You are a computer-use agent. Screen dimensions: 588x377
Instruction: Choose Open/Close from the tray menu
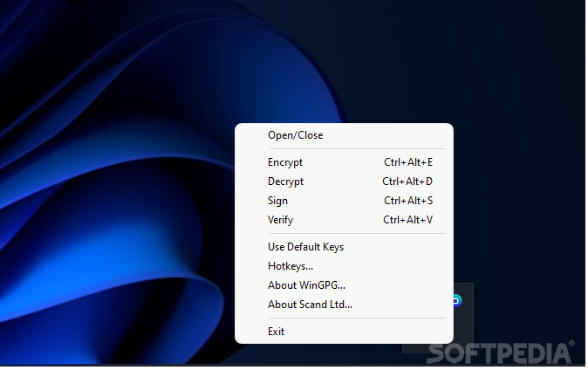(x=345, y=135)
